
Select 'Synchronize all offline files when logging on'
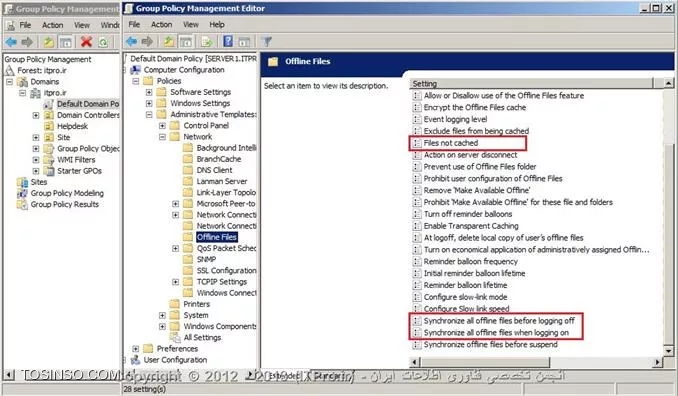tap(496, 332)
